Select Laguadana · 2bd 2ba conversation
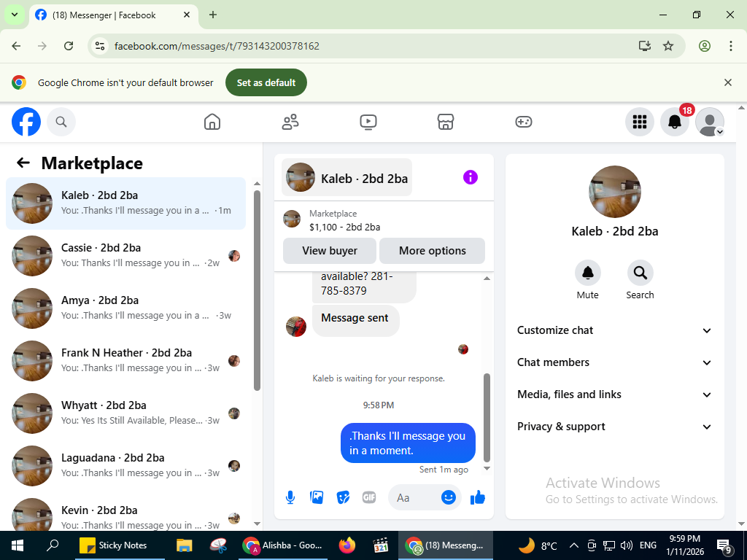The width and height of the screenshot is (747, 560). [x=125, y=465]
